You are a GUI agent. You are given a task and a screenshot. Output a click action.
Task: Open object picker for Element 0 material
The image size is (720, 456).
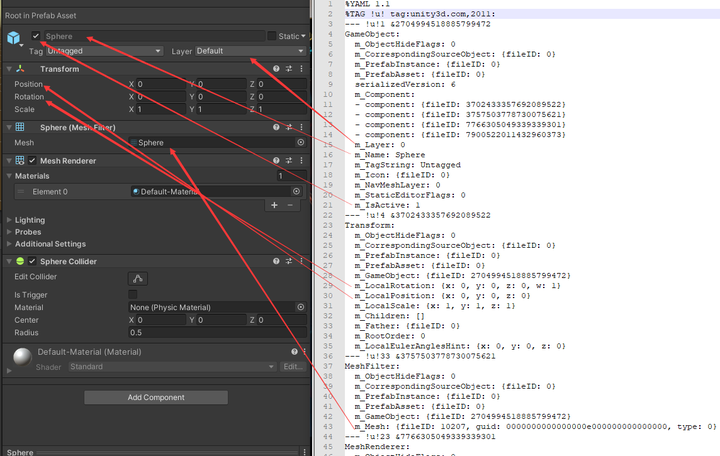click(296, 191)
